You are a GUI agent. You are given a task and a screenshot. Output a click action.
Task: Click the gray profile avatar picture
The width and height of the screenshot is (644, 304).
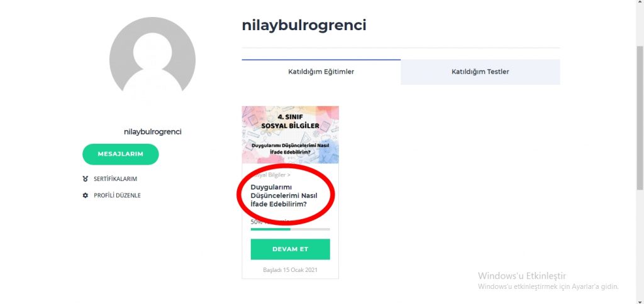click(152, 57)
